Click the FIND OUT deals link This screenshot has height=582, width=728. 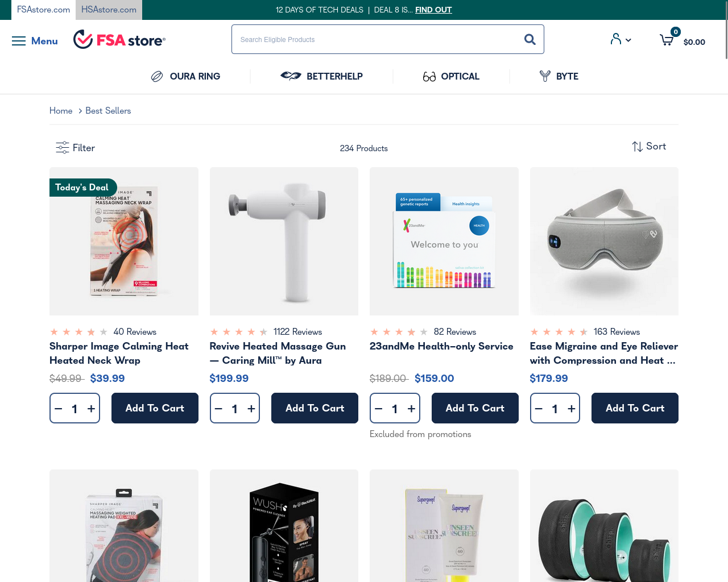[433, 10]
